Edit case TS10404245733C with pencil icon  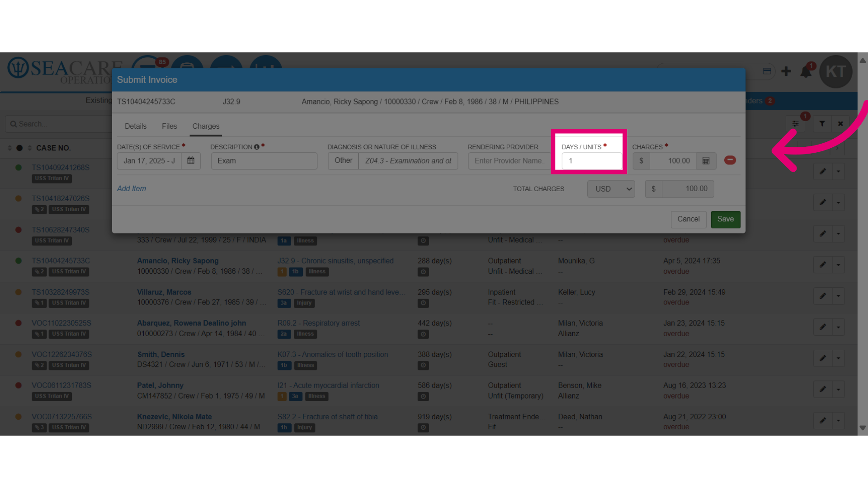point(823,265)
